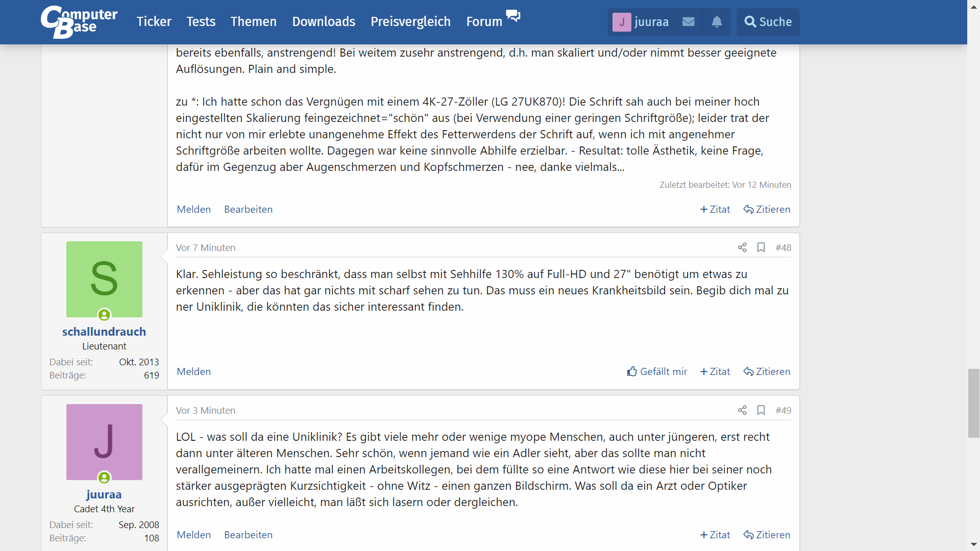Like schallundrauch's post with Gefällt mir
Screen dimensions: 980x551
point(657,371)
